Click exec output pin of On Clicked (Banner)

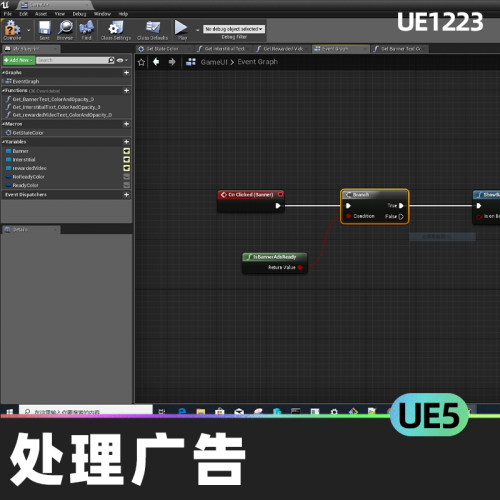click(278, 206)
